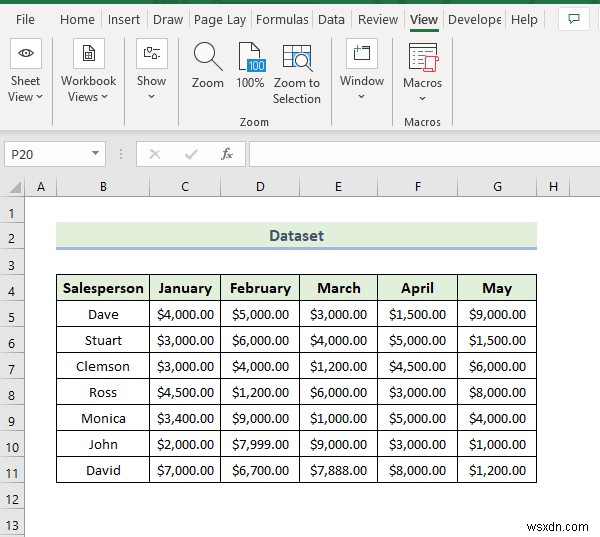Open the Name Box dropdown arrow

click(95, 153)
